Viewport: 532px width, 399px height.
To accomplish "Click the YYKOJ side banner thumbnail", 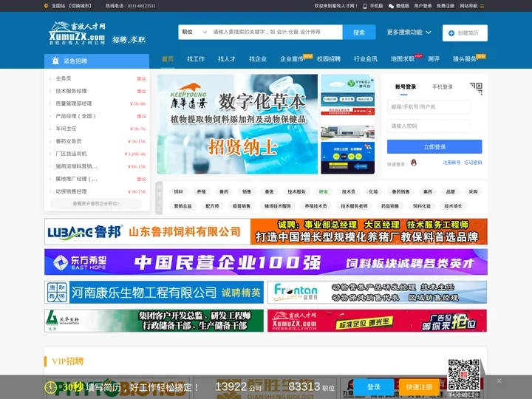I will pyautogui.click(x=348, y=95).
